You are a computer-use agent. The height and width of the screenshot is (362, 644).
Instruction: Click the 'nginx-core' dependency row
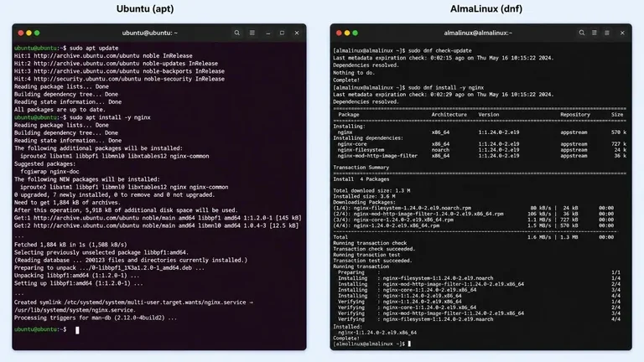point(481,144)
